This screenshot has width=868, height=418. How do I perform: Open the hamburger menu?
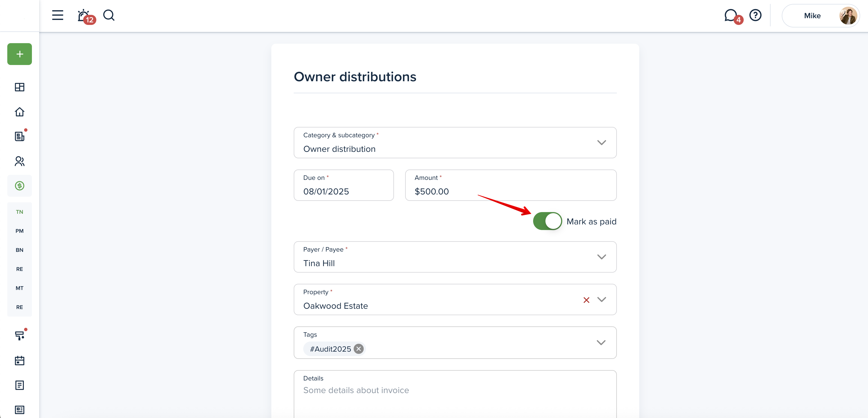point(58,15)
